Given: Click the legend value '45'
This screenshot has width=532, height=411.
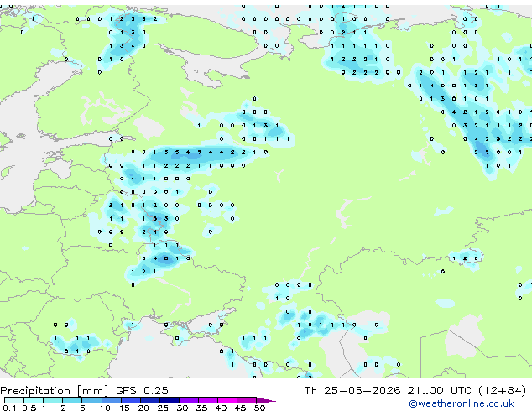Looking at the screenshot, I should coord(240,408).
